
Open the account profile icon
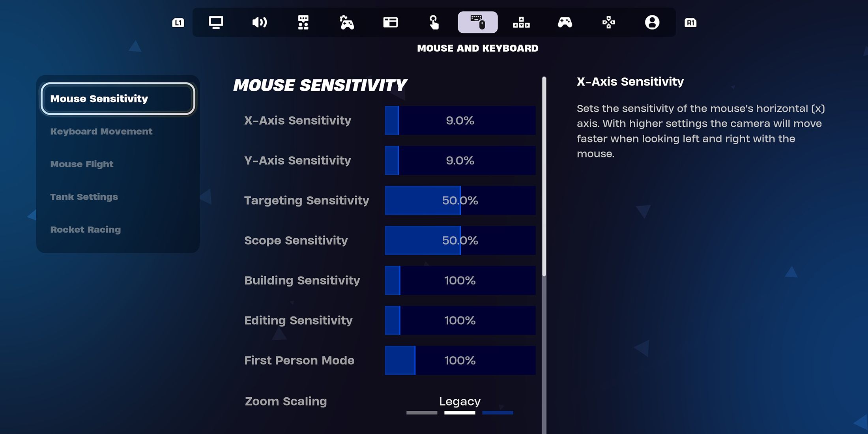tap(651, 22)
